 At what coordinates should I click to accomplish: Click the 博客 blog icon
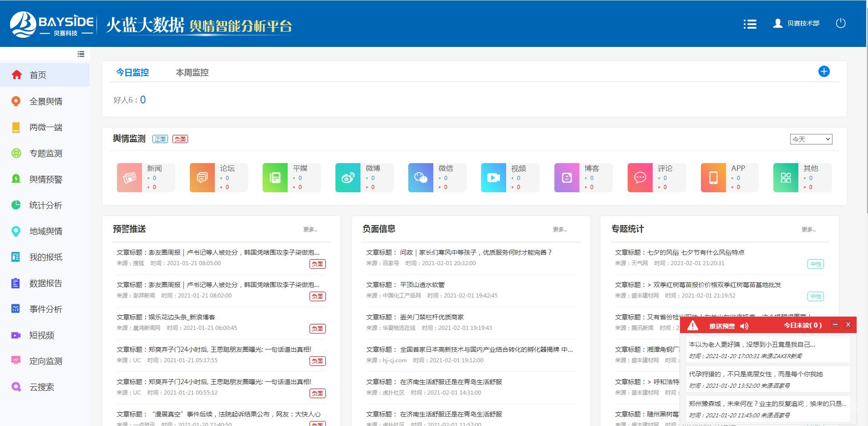[567, 178]
